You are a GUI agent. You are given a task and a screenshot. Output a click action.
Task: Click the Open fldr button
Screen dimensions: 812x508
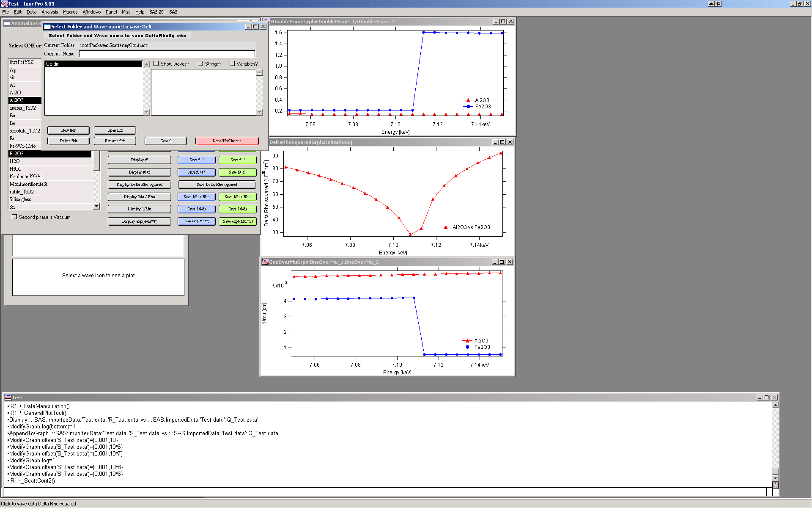115,130
